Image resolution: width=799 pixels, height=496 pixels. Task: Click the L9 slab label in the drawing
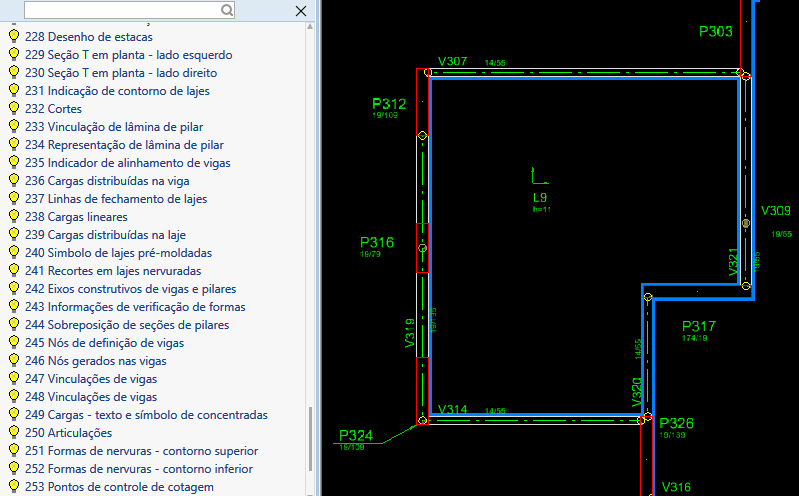click(x=540, y=198)
